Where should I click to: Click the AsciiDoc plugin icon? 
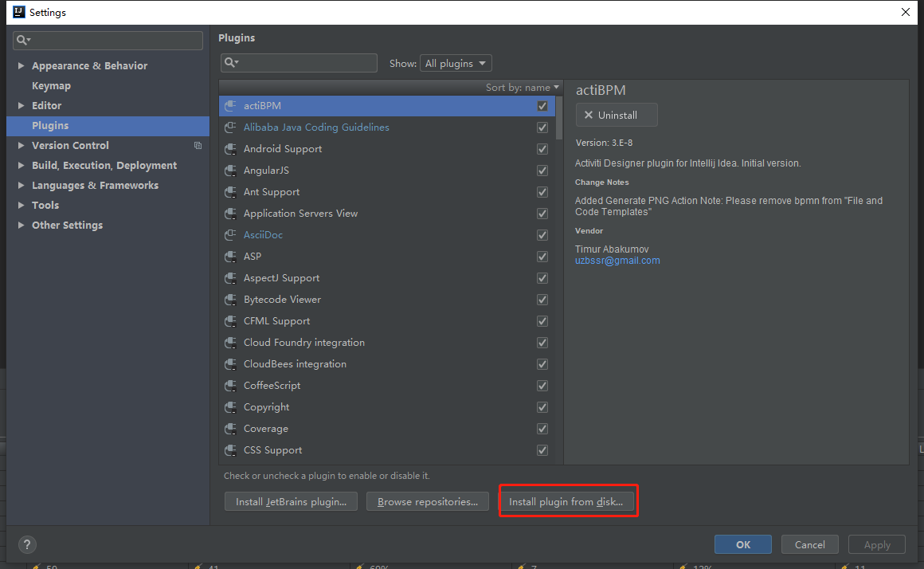click(230, 234)
